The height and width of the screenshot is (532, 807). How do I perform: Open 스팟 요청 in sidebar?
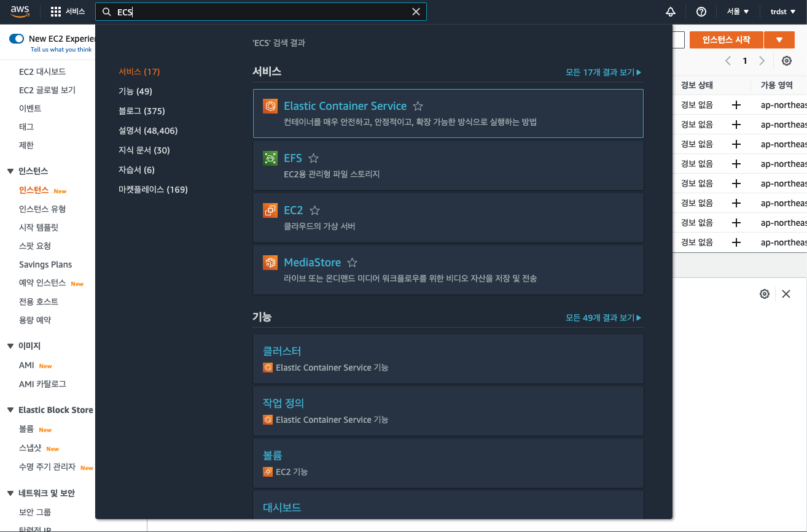click(35, 246)
